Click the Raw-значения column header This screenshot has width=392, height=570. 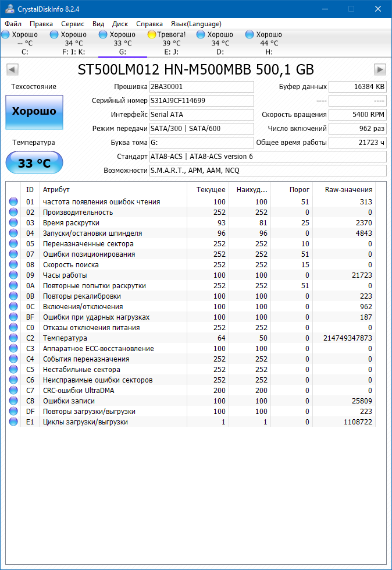point(349,190)
